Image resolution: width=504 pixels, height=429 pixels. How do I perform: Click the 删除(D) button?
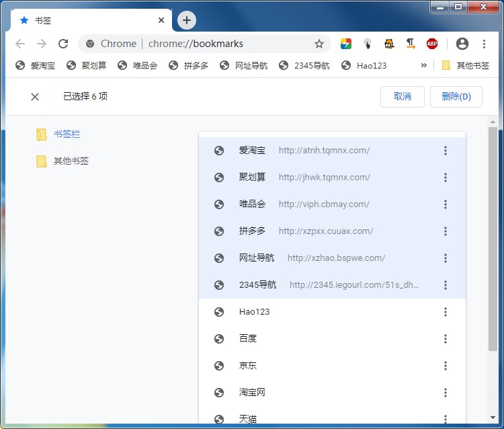coord(456,96)
